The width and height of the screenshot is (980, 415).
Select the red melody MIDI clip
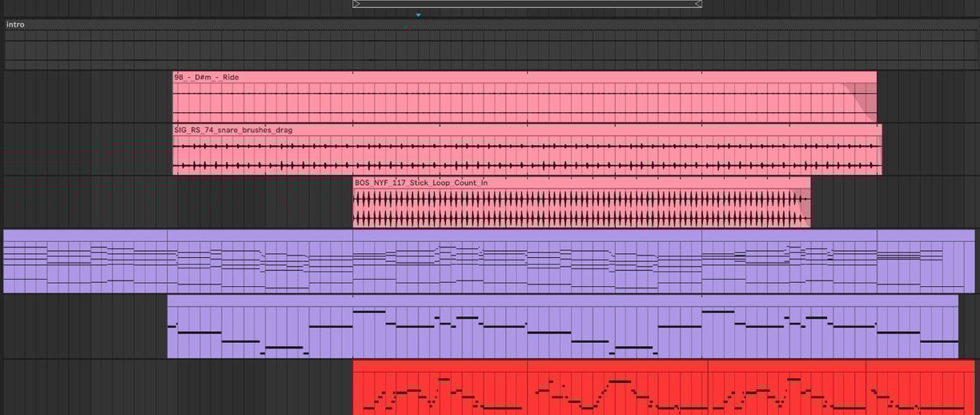coord(663,388)
